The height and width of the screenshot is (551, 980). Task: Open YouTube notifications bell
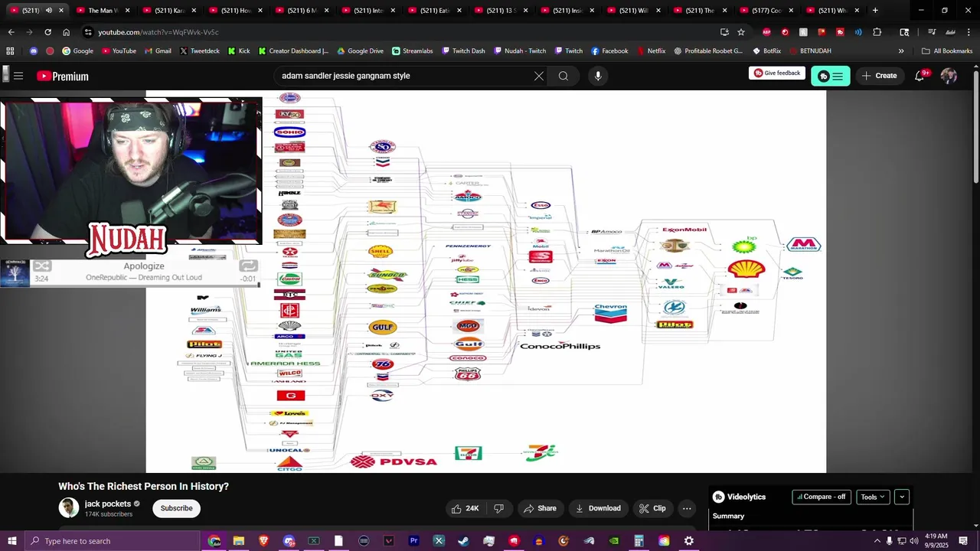tap(920, 76)
